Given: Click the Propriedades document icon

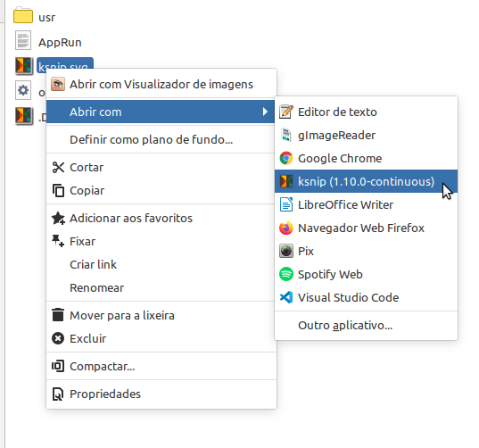Looking at the screenshot, I should [x=58, y=394].
